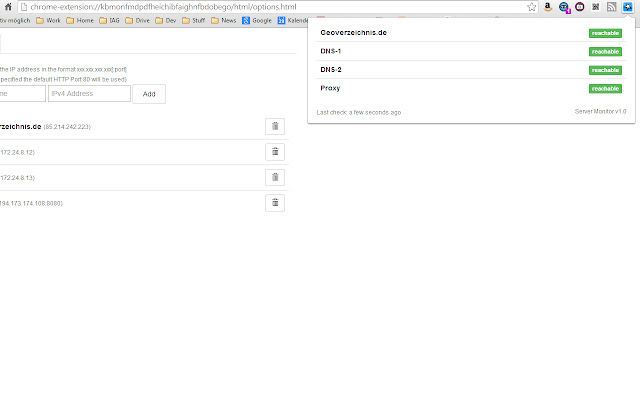Click the reachable badge for Geoverzeichnis.de
The height and width of the screenshot is (400, 640).
[605, 33]
